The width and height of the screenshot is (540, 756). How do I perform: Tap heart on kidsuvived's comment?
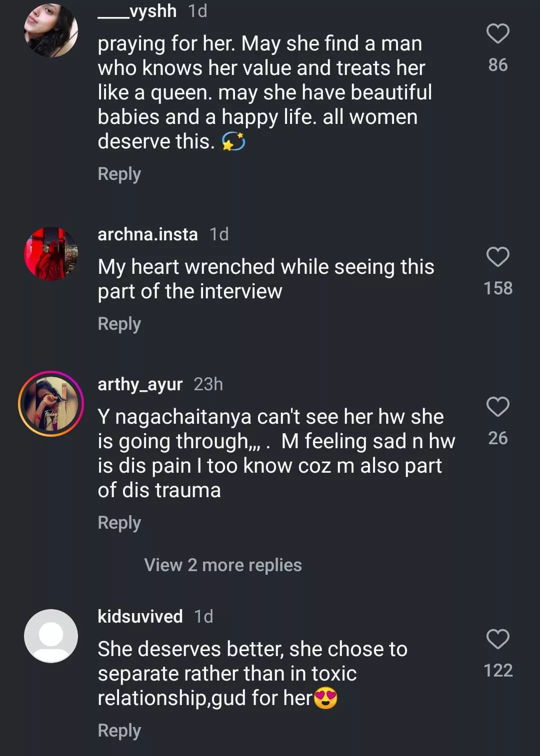pos(497,640)
